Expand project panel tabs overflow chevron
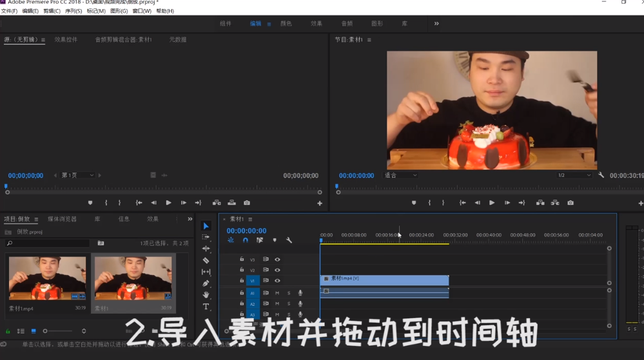The image size is (644, 360). point(190,219)
